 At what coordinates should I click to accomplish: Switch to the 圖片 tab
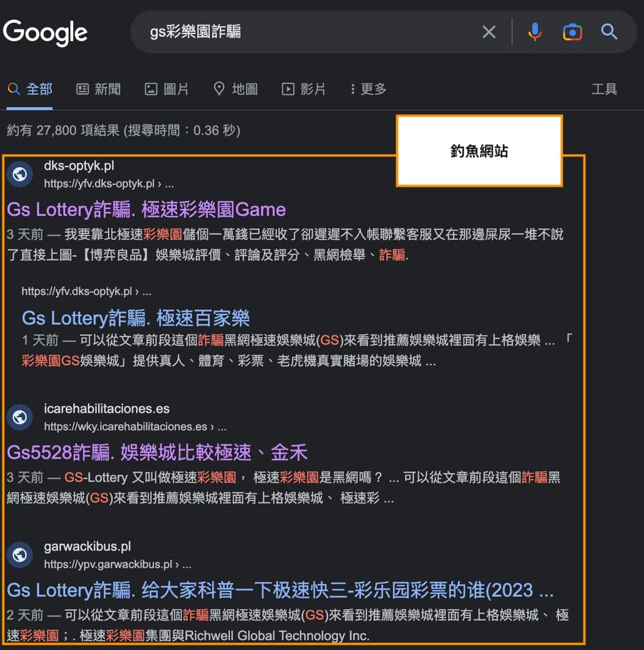(166, 89)
